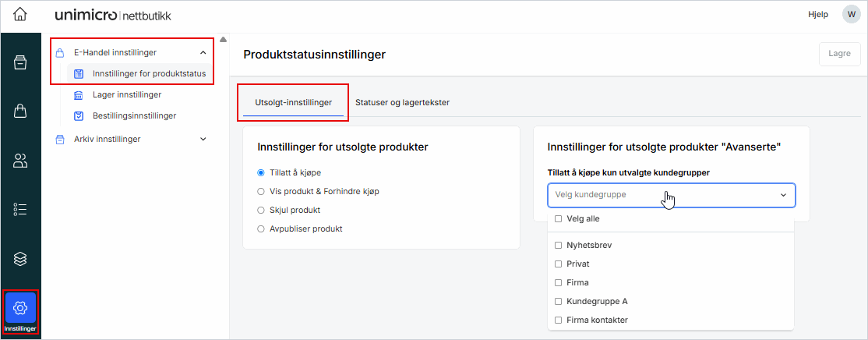Open the W user avatar
The image size is (868, 340).
click(851, 15)
